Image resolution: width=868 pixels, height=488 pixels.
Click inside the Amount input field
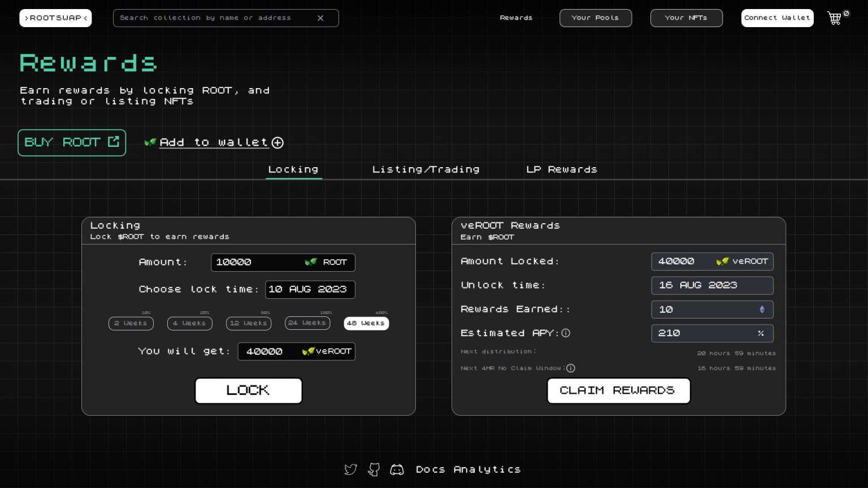tap(260, 262)
